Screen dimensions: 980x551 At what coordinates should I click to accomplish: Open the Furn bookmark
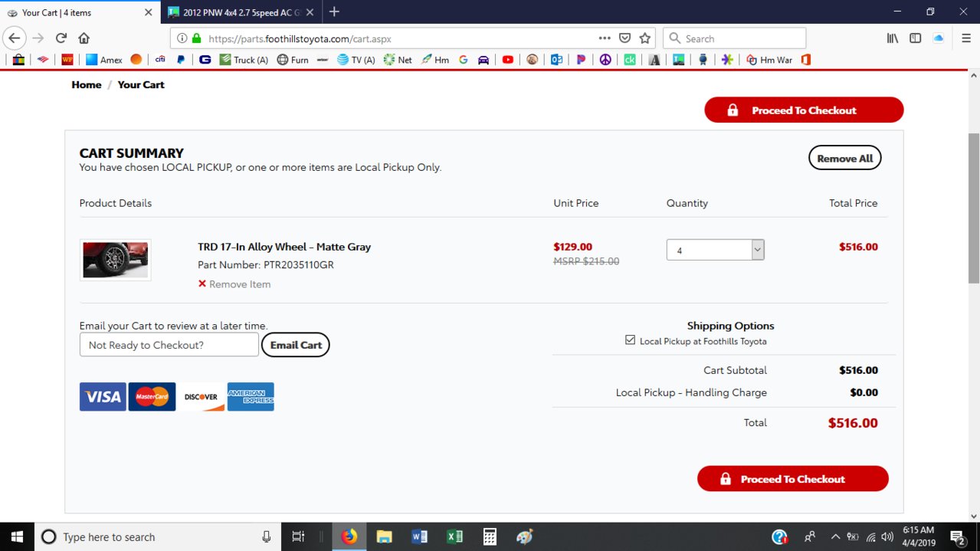293,60
